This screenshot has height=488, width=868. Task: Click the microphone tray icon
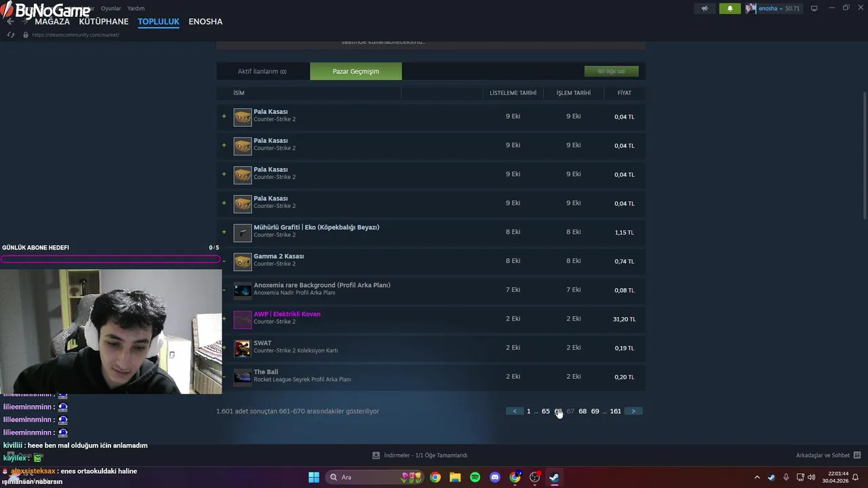point(786,477)
